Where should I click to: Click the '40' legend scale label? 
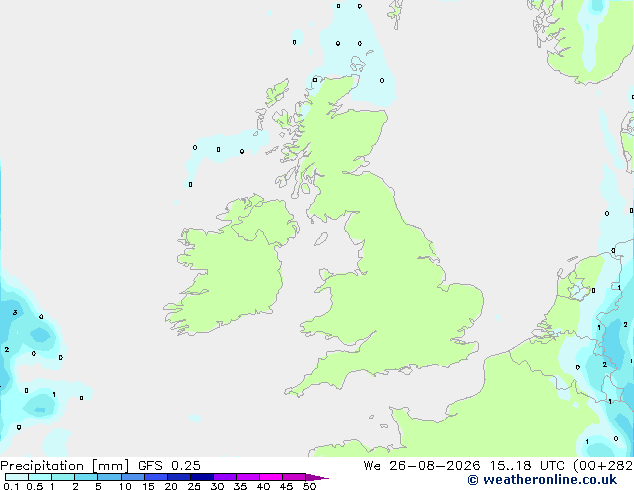(x=263, y=486)
